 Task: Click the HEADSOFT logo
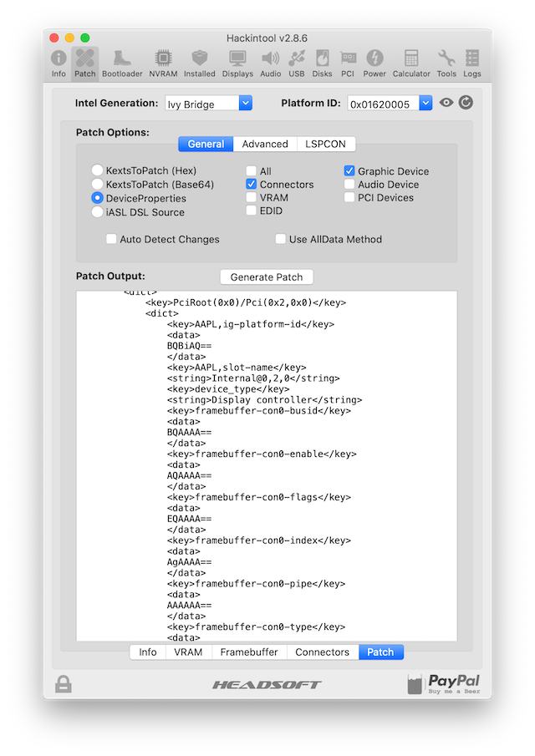click(267, 685)
